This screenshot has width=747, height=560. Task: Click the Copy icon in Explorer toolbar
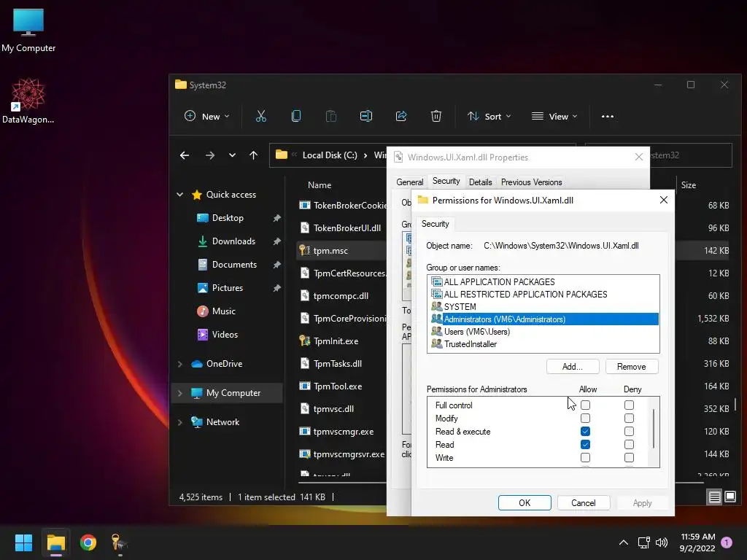296,116
